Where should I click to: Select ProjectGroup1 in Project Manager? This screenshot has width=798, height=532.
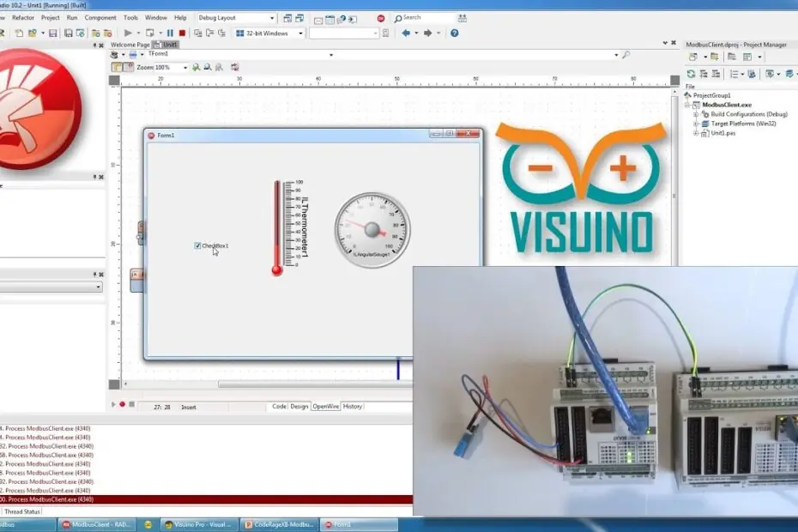click(x=711, y=96)
